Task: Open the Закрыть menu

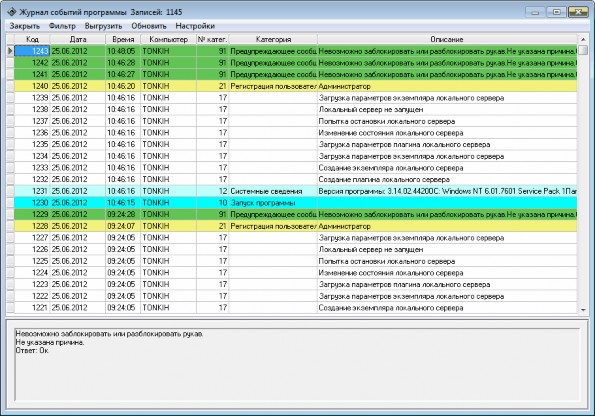Action: tap(25, 26)
